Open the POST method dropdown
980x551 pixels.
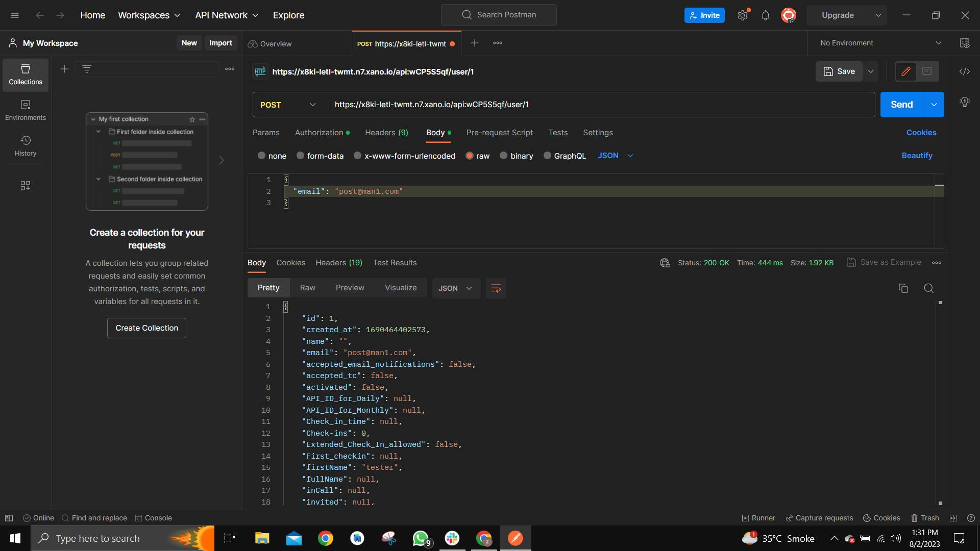click(288, 105)
